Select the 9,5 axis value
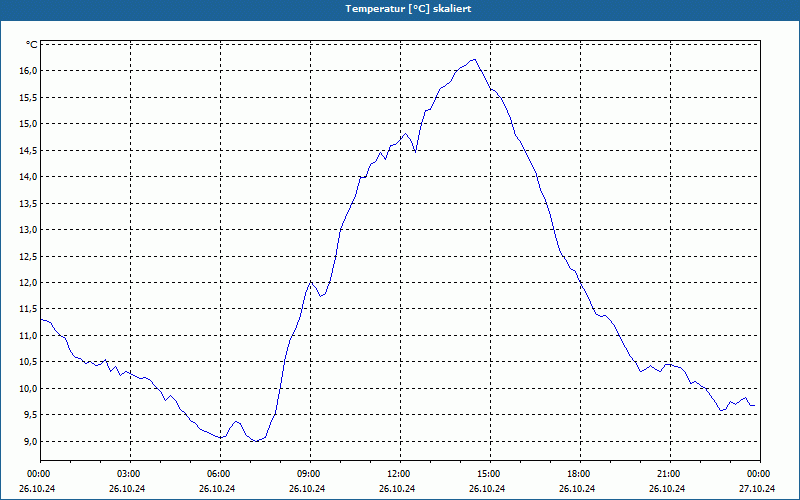 point(31,415)
